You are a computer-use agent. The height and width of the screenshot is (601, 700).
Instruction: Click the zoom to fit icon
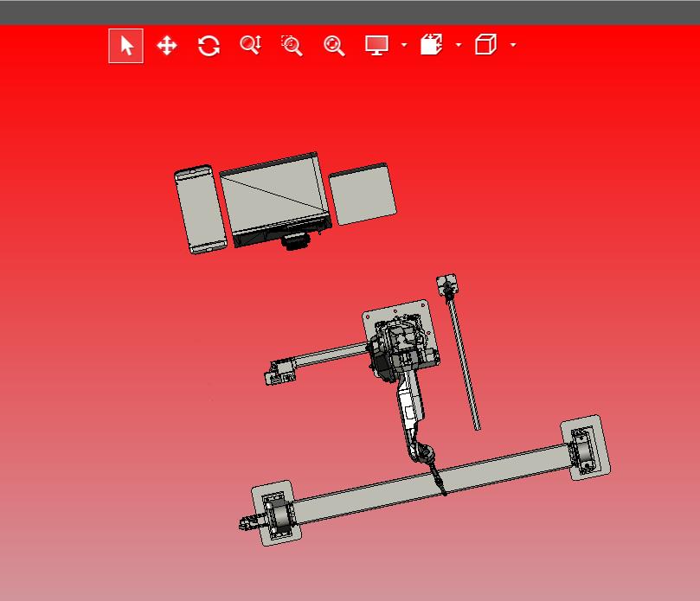click(334, 46)
